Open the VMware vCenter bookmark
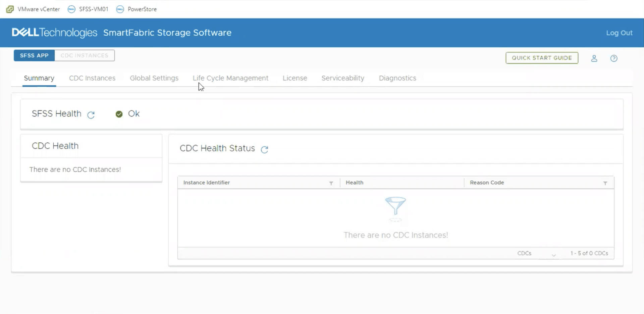 tap(33, 9)
